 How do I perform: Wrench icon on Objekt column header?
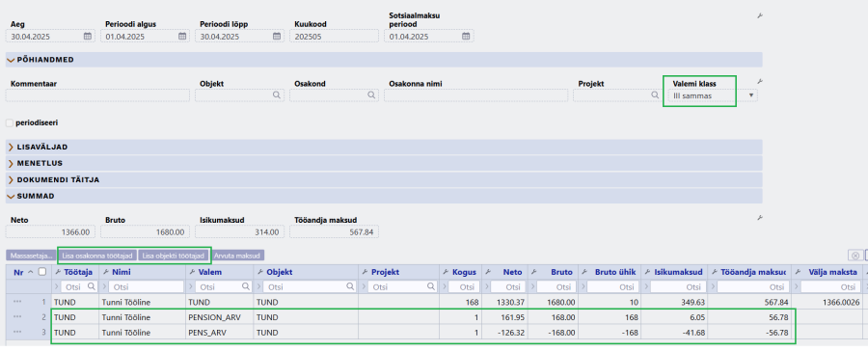259,272
